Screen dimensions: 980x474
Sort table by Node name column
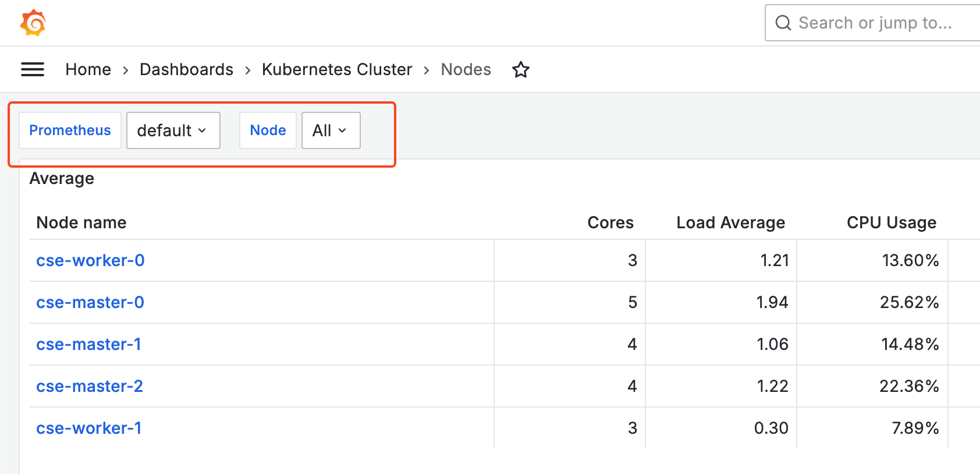(81, 222)
